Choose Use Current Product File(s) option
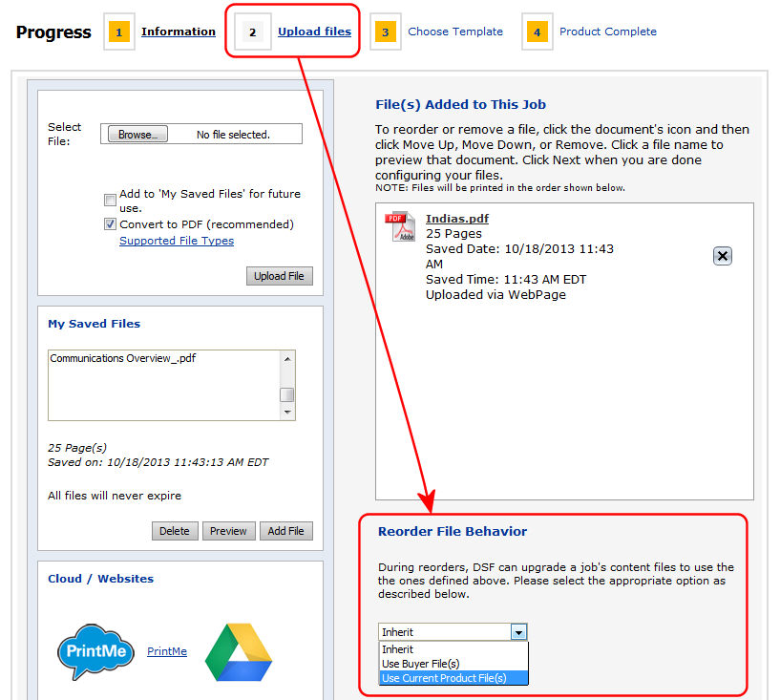The image size is (780, 700). [x=443, y=678]
